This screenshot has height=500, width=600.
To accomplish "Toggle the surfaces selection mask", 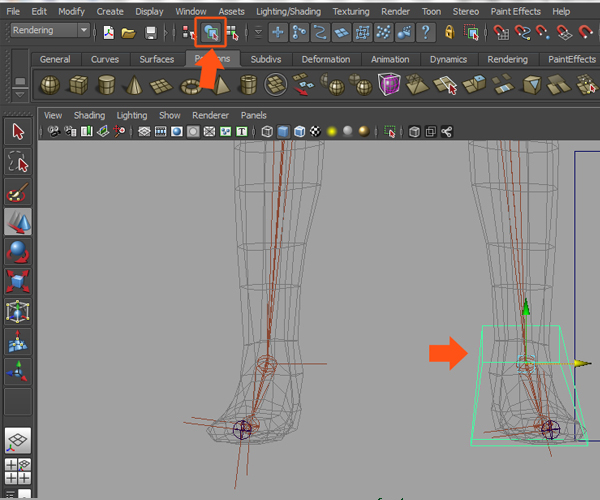I will pyautogui.click(x=341, y=32).
